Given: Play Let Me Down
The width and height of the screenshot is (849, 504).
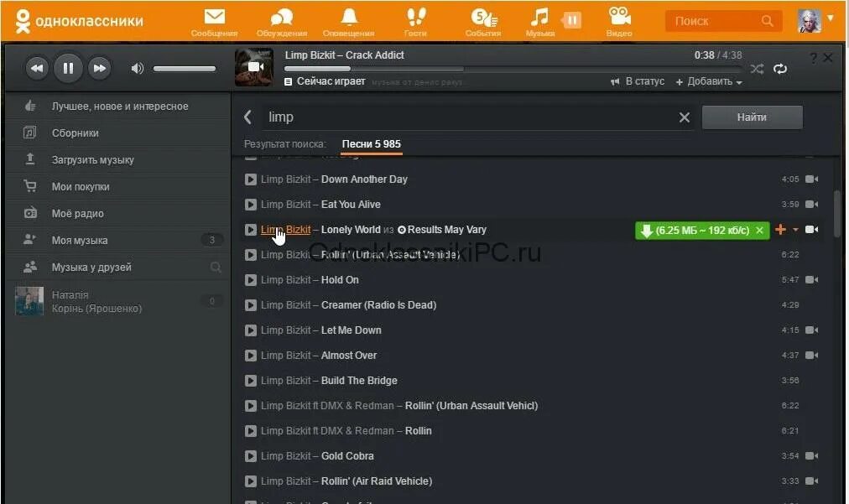Looking at the screenshot, I should point(250,330).
